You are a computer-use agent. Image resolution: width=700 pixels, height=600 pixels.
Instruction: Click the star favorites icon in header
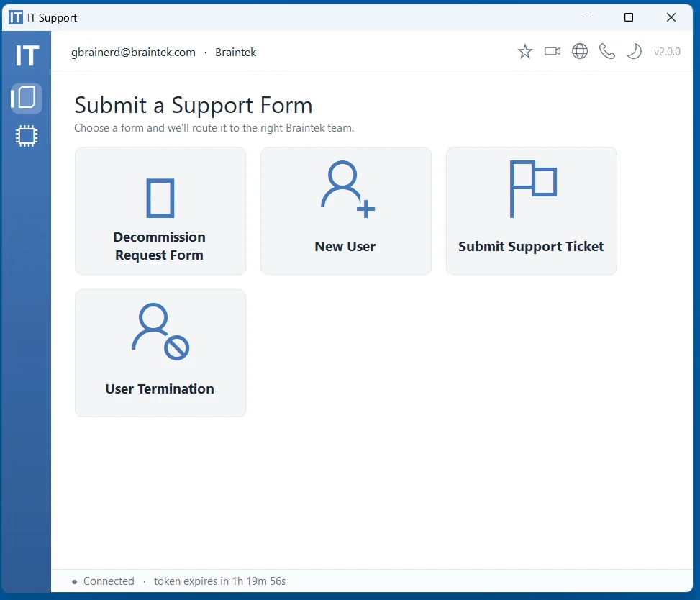click(525, 52)
